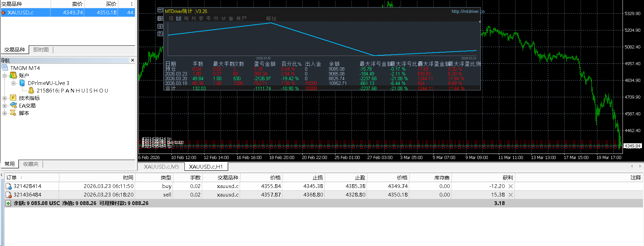Screen dimensions: 644x246
Task: Click the 卖价 bid column header in market watch
Action: 68,4
